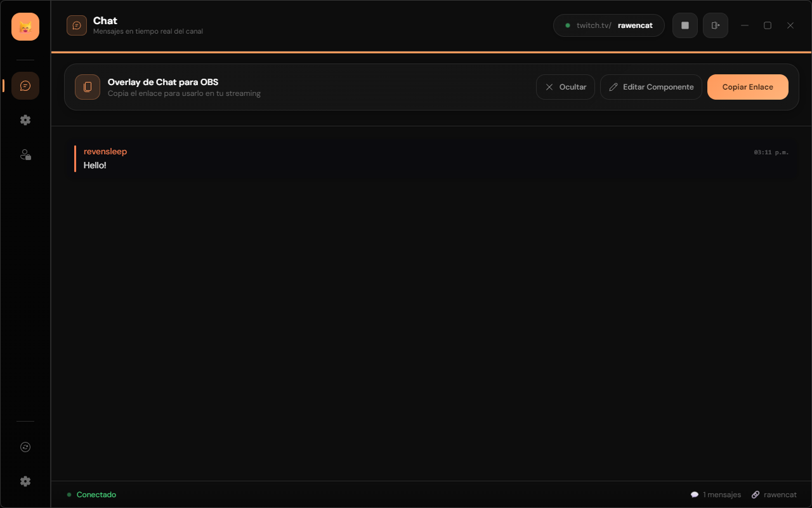Screen dimensions: 812x508
Task: Click the sync refresh icon in sidebar
Action: (x=25, y=447)
